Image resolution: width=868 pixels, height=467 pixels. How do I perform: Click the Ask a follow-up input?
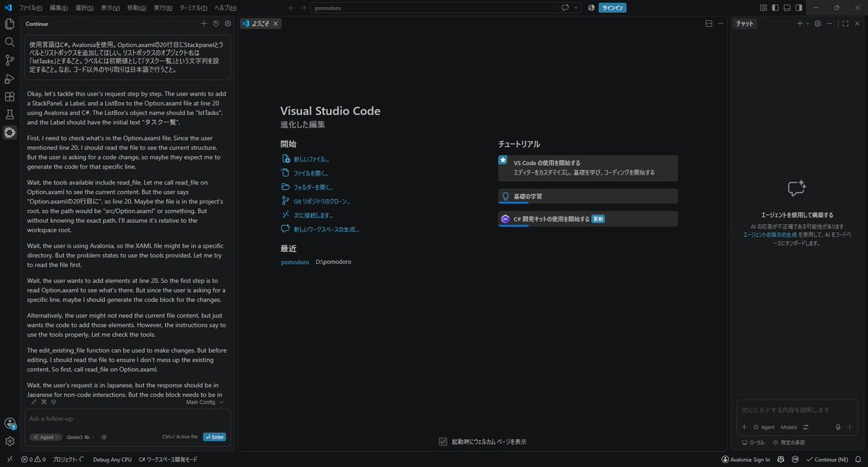tap(127, 418)
